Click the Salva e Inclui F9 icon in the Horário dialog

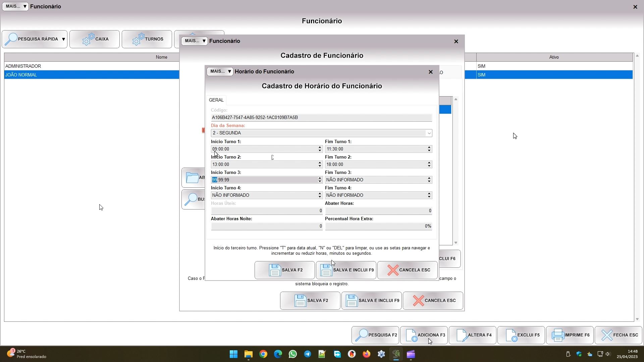[x=326, y=270]
